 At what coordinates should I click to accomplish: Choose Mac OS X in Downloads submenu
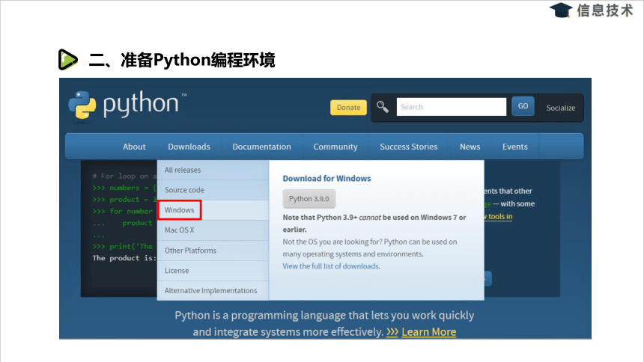click(x=213, y=230)
